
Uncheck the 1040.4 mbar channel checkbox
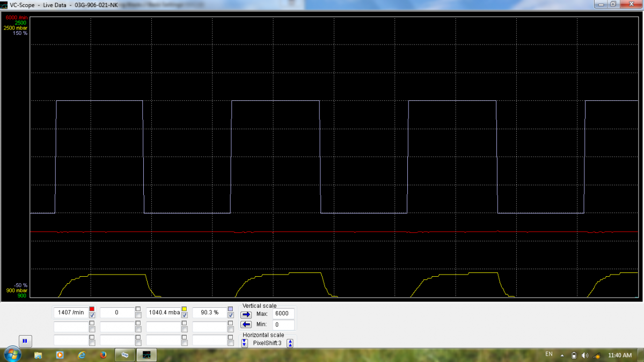point(184,315)
